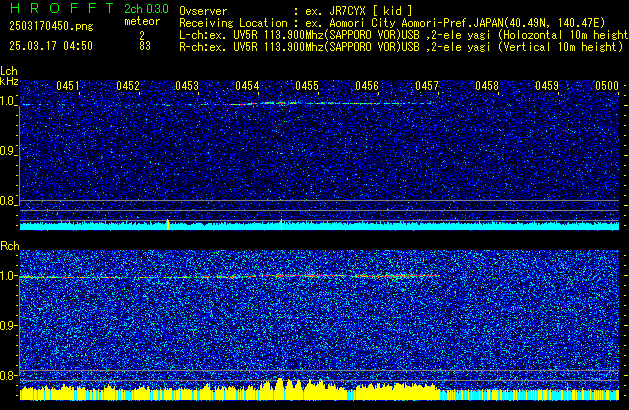629x410 pixels.
Task: Click the 0453 time marker
Action: coord(187,86)
